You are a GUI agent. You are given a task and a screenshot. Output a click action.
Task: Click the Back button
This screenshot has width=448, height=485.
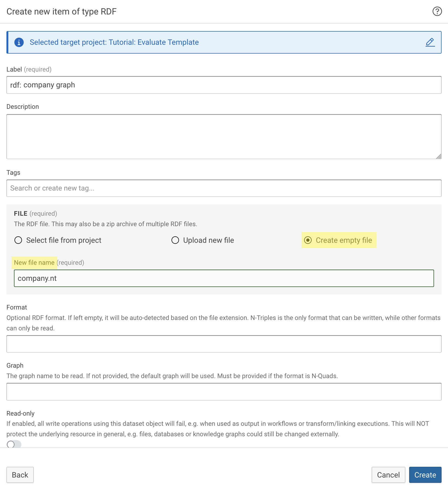[20, 475]
